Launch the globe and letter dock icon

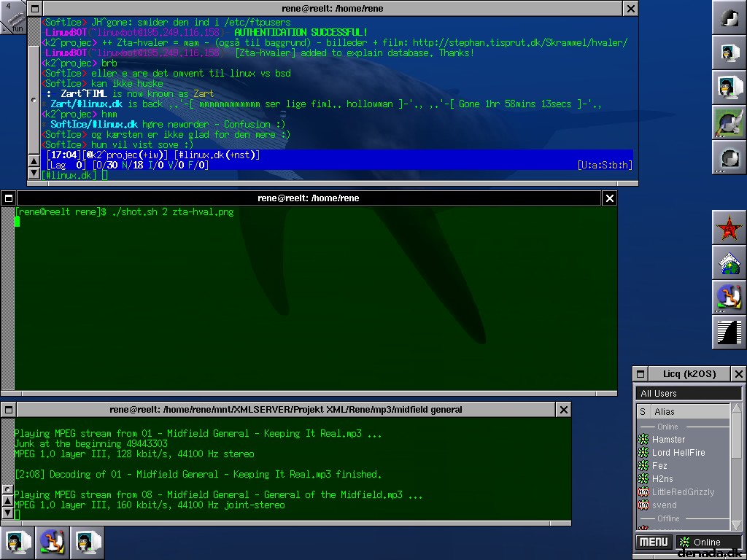click(729, 262)
